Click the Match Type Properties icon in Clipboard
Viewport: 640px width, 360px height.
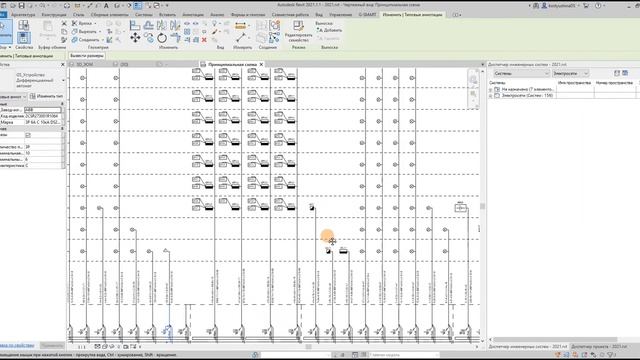(64, 40)
